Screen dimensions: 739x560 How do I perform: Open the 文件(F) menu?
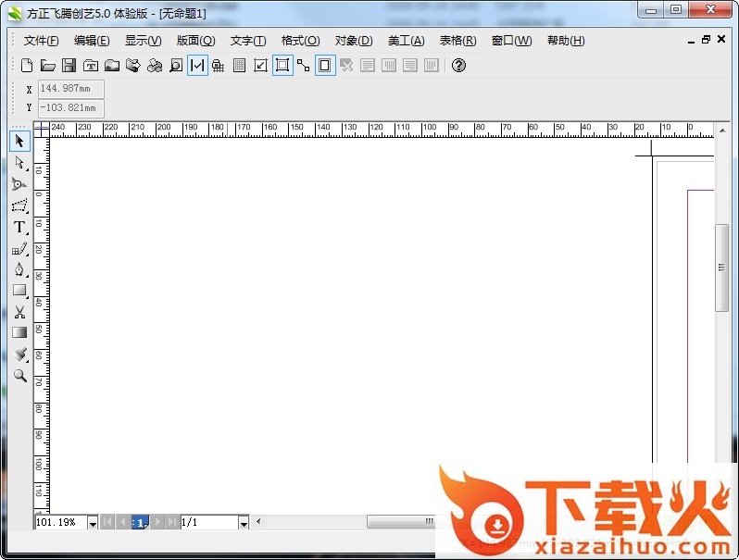(x=41, y=41)
